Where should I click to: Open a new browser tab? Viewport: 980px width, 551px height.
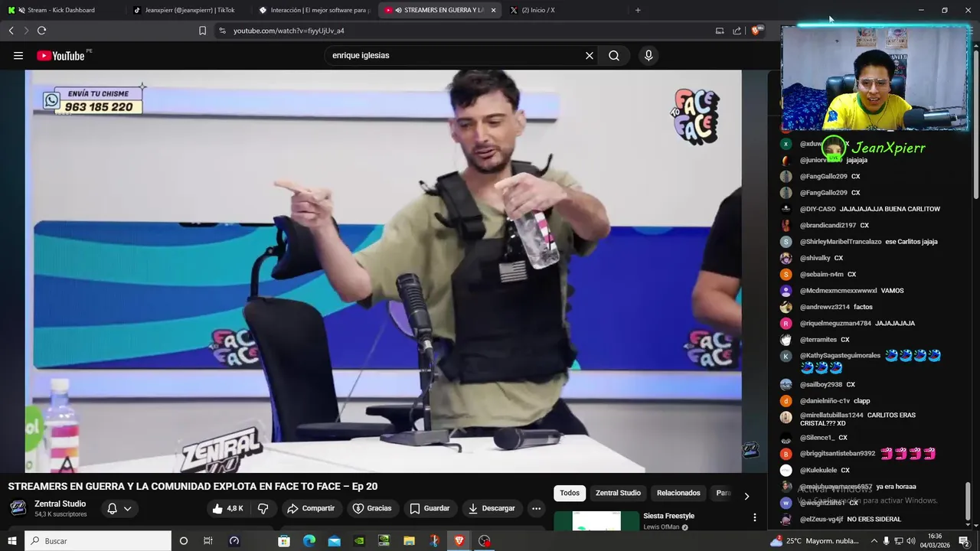click(638, 10)
